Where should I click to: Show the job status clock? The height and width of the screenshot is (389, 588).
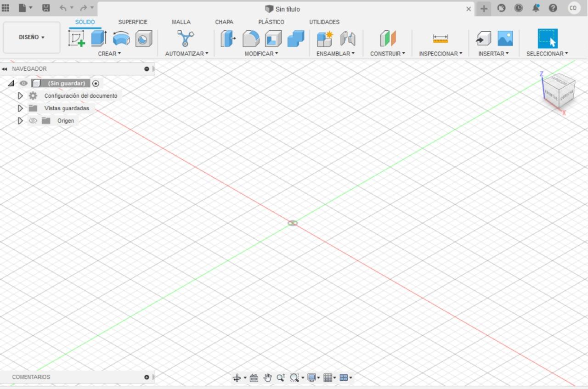(519, 8)
